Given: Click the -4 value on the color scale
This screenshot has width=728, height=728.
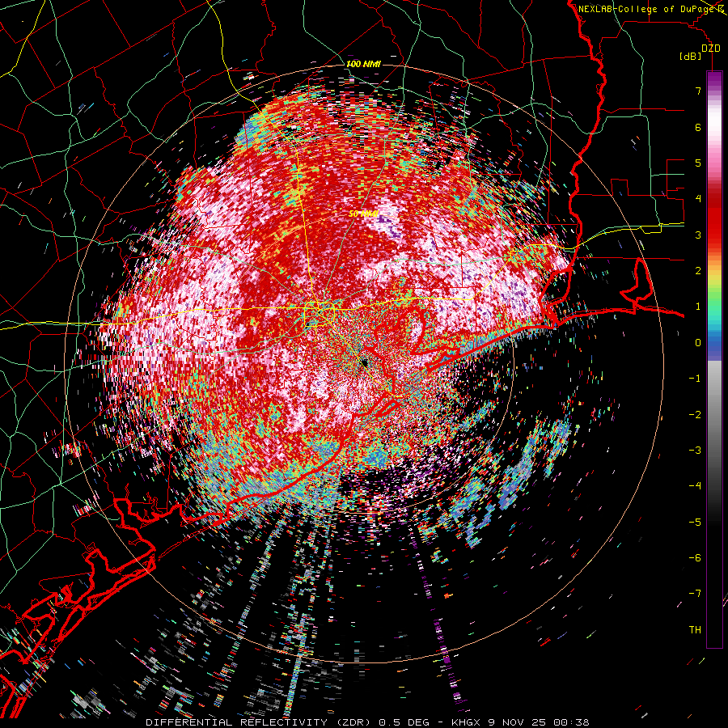Looking at the screenshot, I should (x=695, y=486).
